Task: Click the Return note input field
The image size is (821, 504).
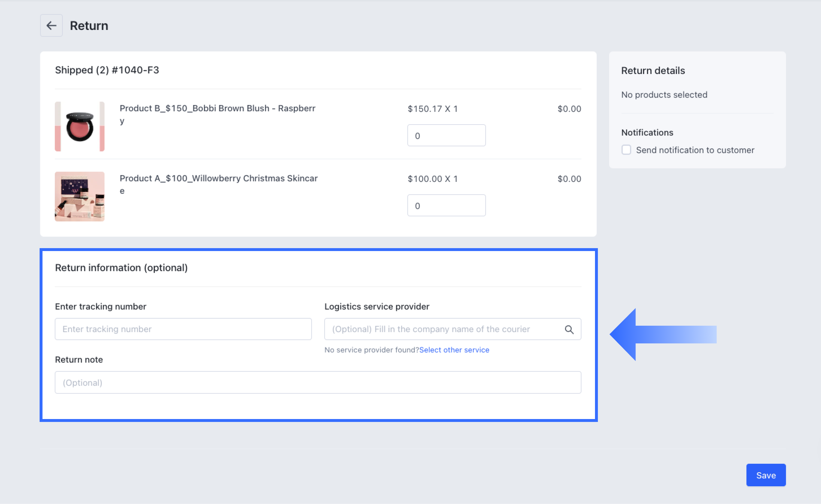Action: (317, 383)
